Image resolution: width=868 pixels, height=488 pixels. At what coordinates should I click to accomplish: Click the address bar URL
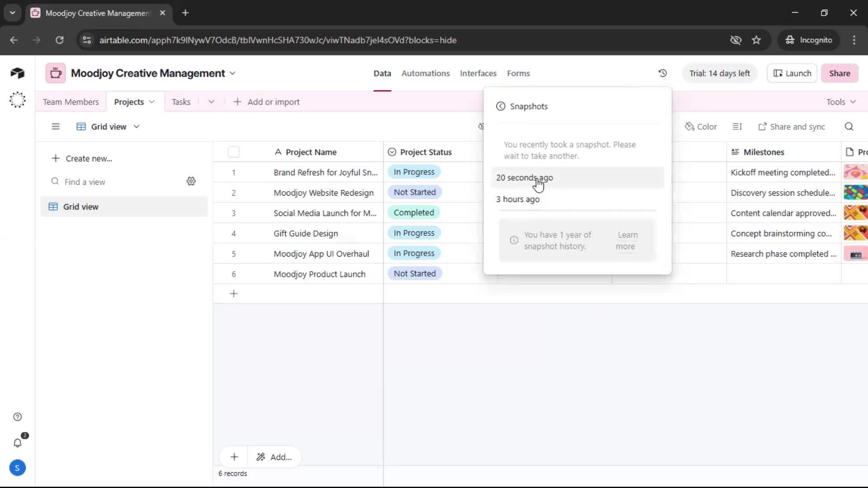coord(278,40)
